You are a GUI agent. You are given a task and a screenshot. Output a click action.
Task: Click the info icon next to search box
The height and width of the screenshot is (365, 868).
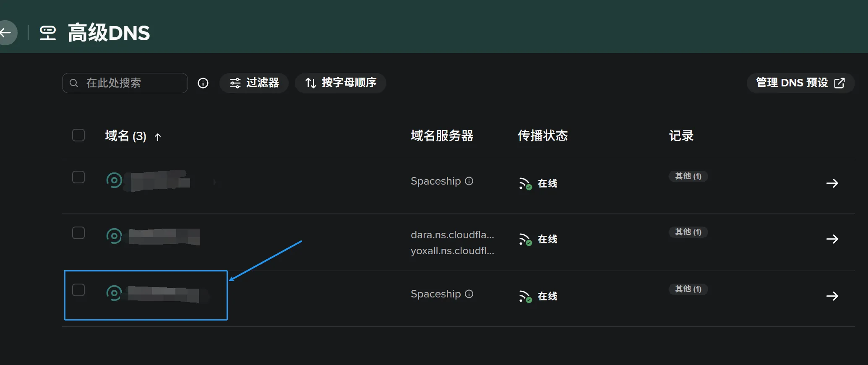203,83
